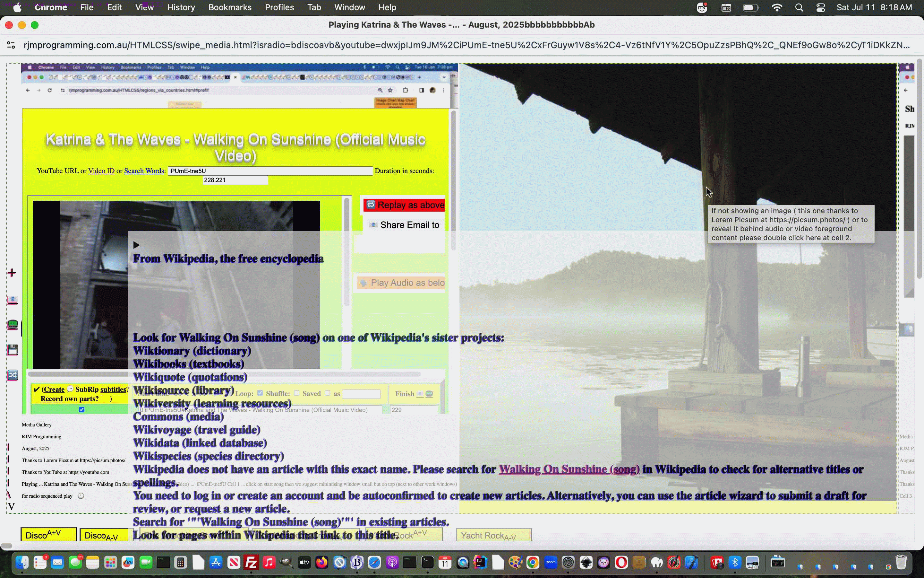Screen dimensions: 924x578
Task: Open the History menu
Action: (181, 8)
